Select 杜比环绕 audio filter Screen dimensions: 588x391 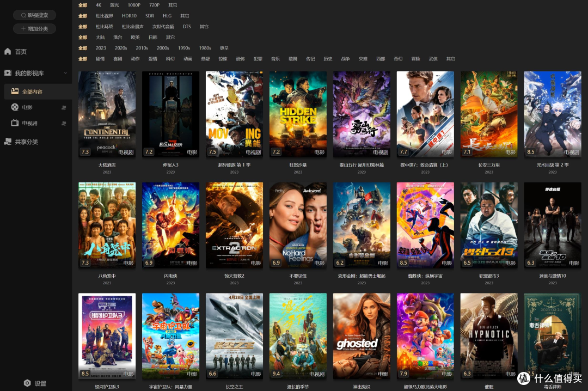pos(104,27)
